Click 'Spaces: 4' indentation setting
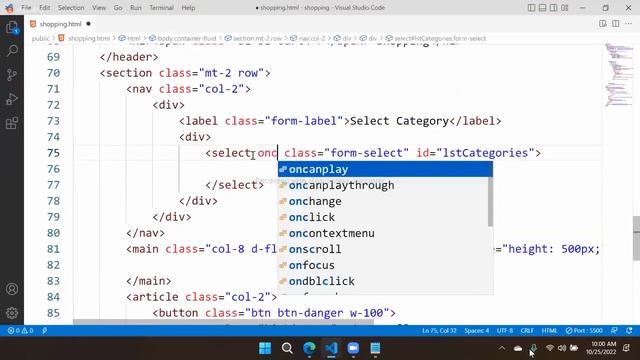 [x=476, y=331]
